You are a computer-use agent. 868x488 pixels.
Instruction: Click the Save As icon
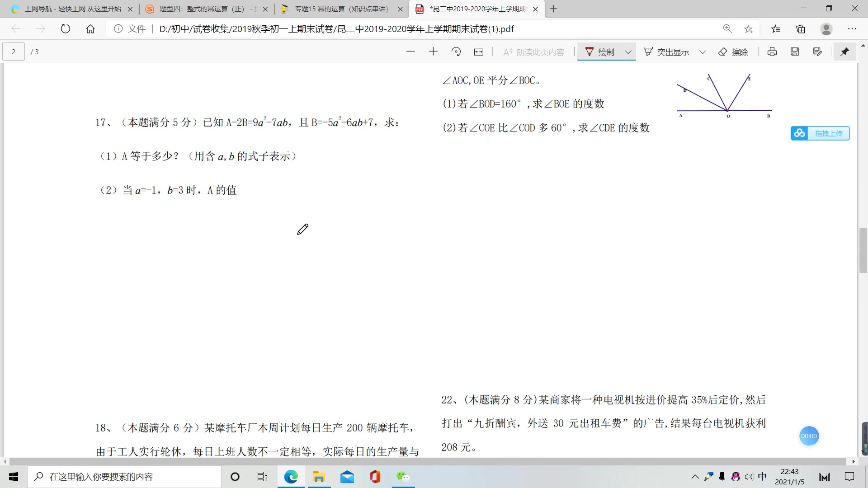817,52
